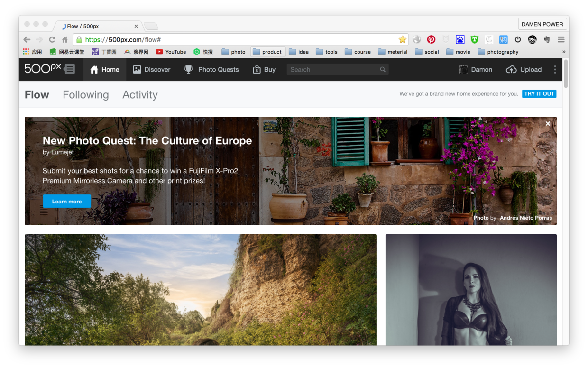Expand the social bookmark folder
588x368 pixels.
tap(427, 52)
